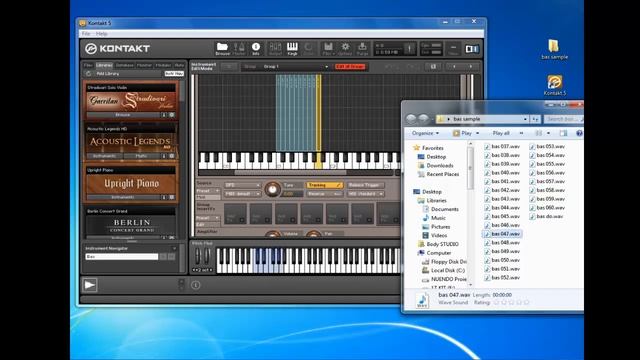Click the previous arrow in the instrument edit header

[x=454, y=67]
